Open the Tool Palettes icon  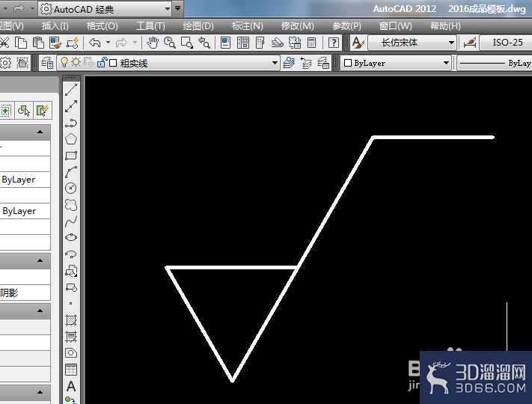[x=260, y=43]
